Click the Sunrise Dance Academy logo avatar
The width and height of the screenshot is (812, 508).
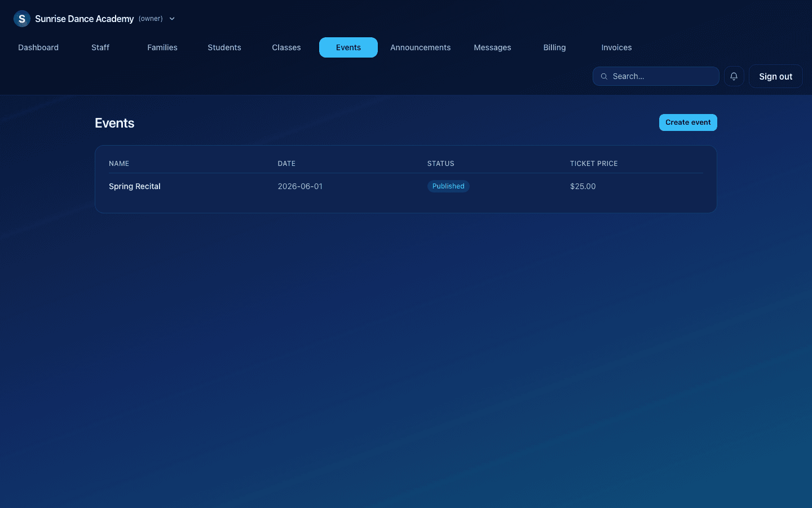[x=22, y=19]
